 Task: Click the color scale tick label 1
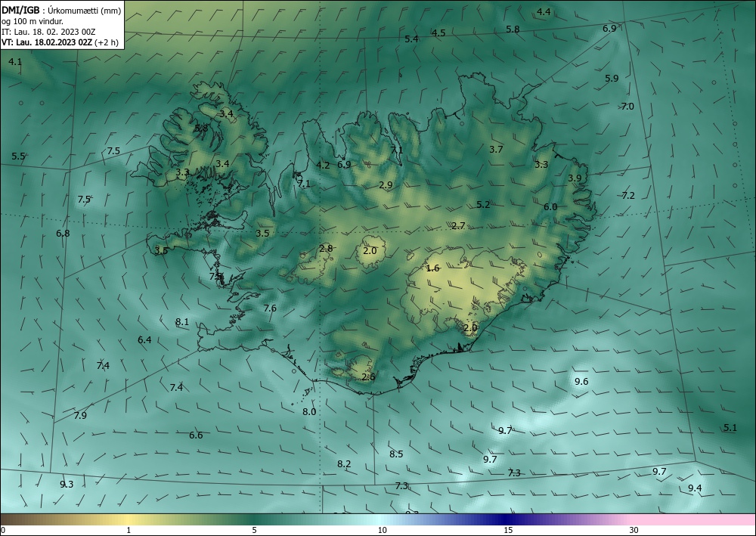129,531
